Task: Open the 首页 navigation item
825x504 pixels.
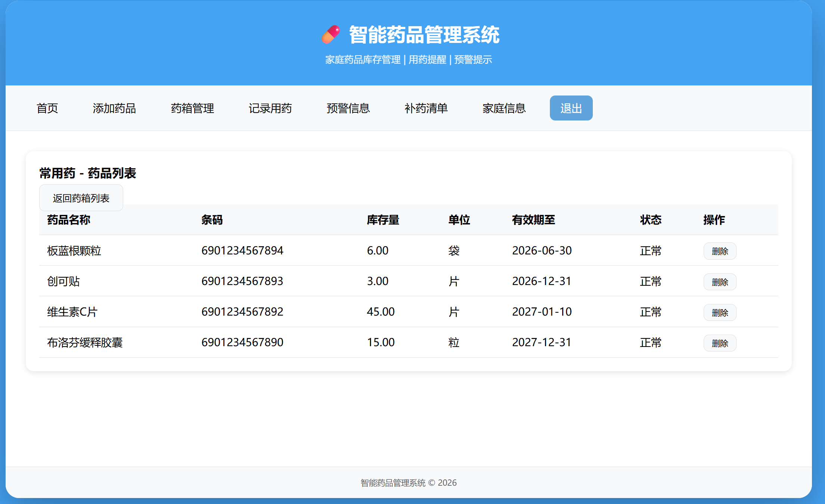Action: pyautogui.click(x=47, y=108)
